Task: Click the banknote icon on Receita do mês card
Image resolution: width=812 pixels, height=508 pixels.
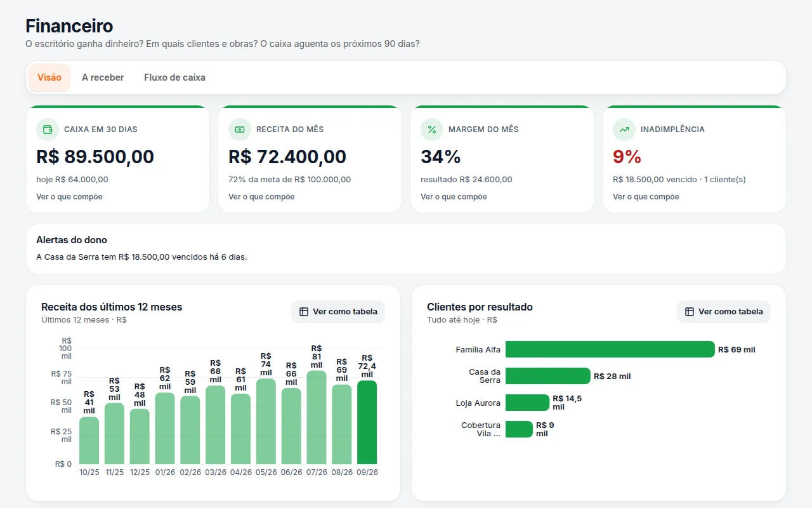Action: click(240, 130)
